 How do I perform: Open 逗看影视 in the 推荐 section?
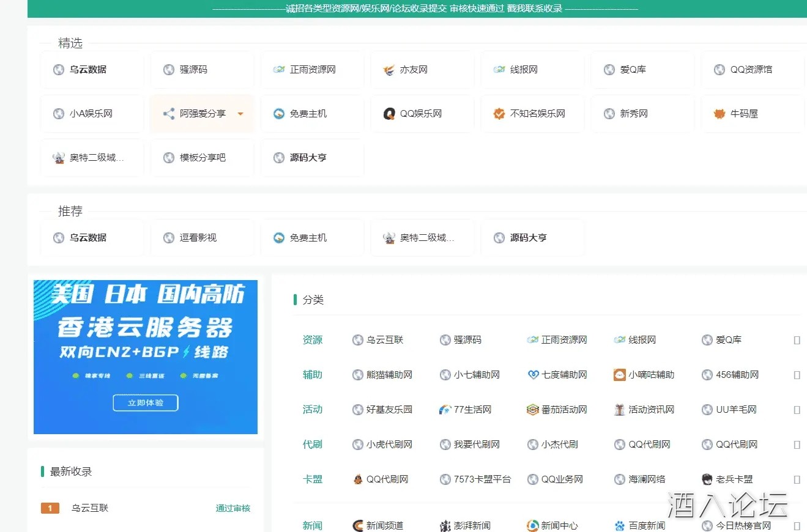click(x=198, y=238)
